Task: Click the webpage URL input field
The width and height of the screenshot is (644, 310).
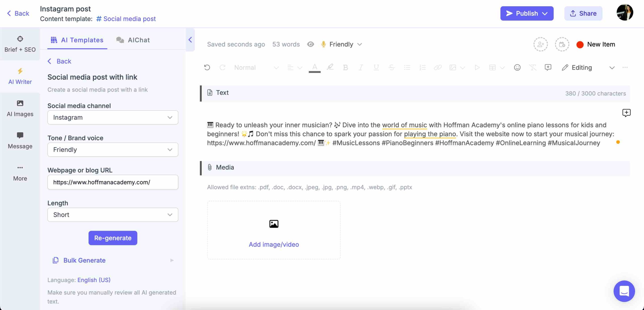Action: point(112,181)
